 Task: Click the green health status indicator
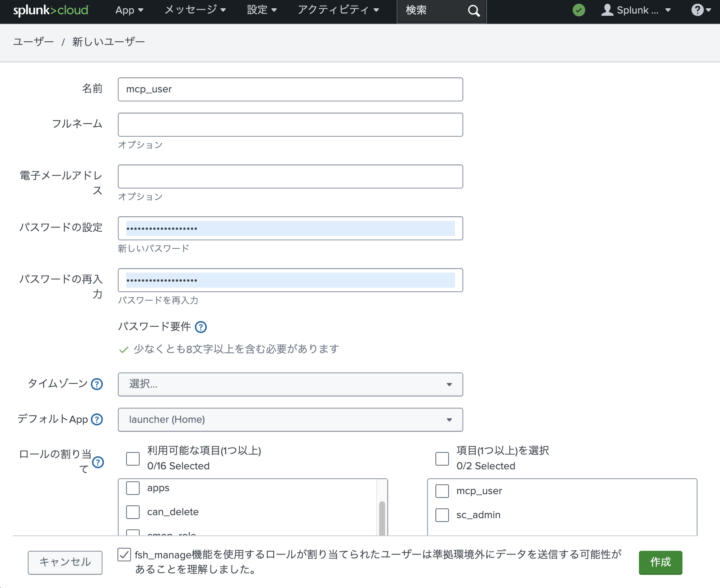(x=578, y=10)
